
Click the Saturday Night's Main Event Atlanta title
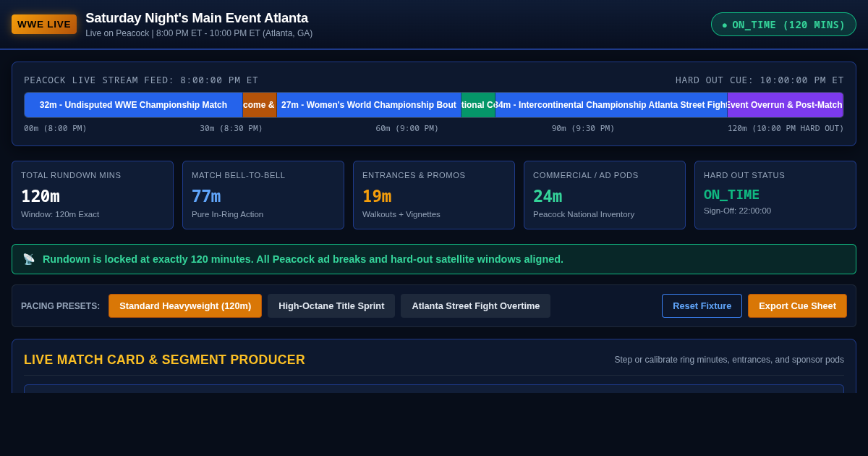(197, 18)
